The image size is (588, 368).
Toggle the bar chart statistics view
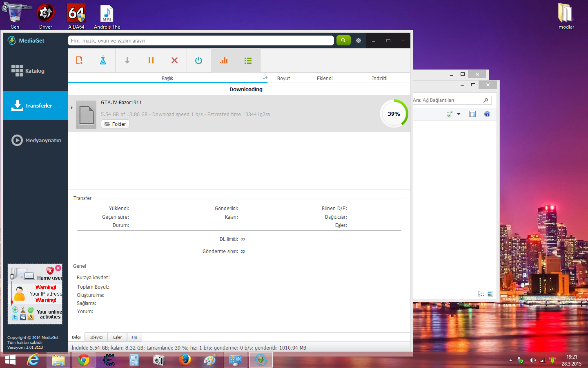[224, 61]
